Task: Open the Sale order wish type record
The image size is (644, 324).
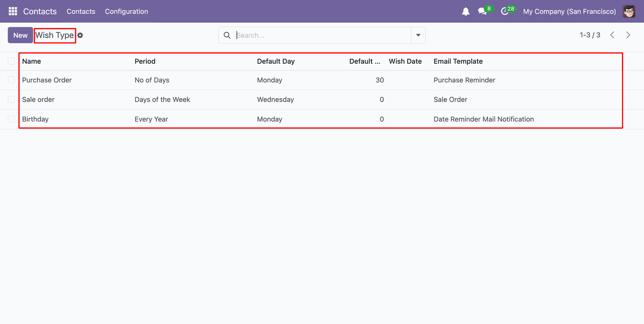Action: 38,100
